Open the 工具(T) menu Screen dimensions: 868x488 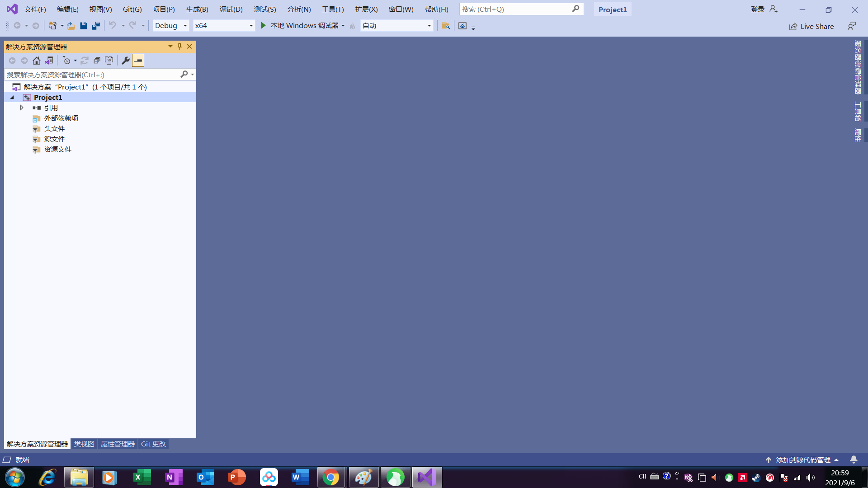click(x=333, y=9)
